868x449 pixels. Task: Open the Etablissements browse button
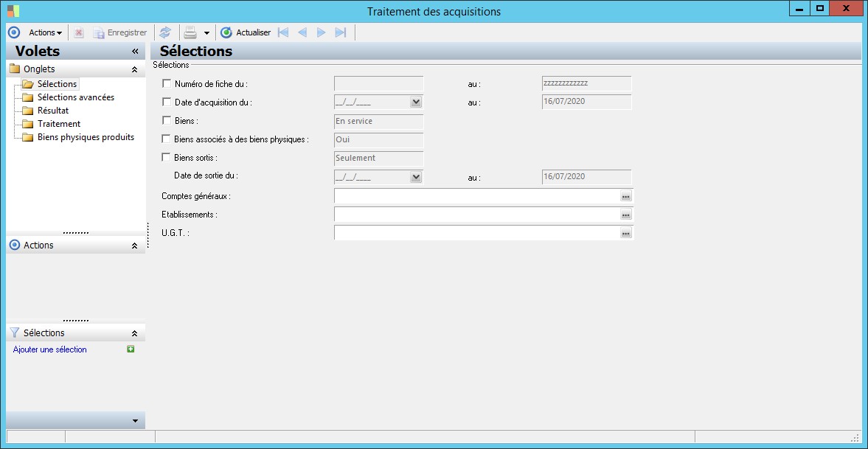pos(626,215)
